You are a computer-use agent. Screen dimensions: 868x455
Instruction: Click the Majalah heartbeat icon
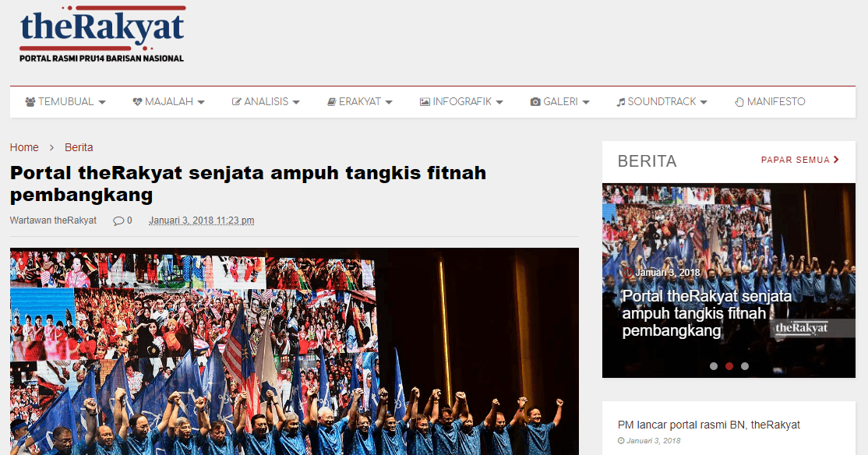click(137, 102)
